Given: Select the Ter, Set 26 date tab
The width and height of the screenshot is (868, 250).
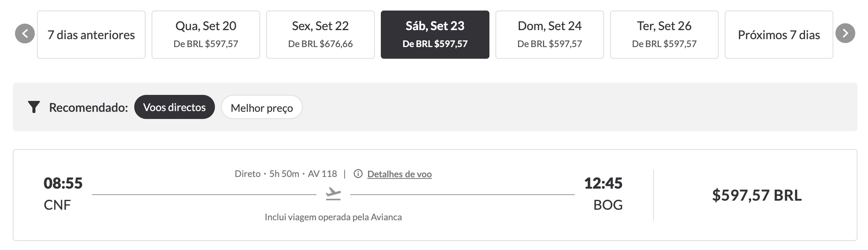Looking at the screenshot, I should (x=664, y=35).
